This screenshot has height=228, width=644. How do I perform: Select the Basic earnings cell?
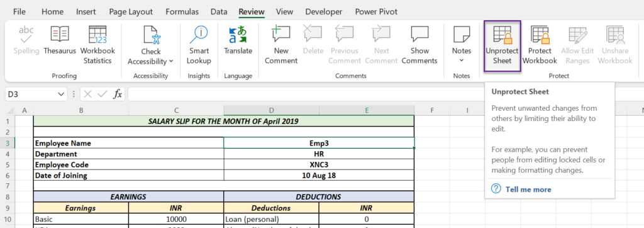(x=81, y=219)
